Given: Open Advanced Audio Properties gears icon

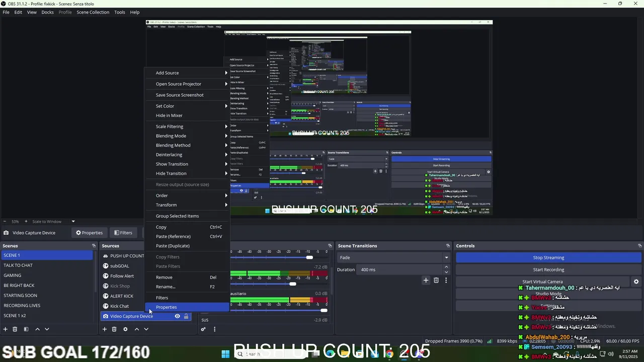Looking at the screenshot, I should click(x=203, y=329).
